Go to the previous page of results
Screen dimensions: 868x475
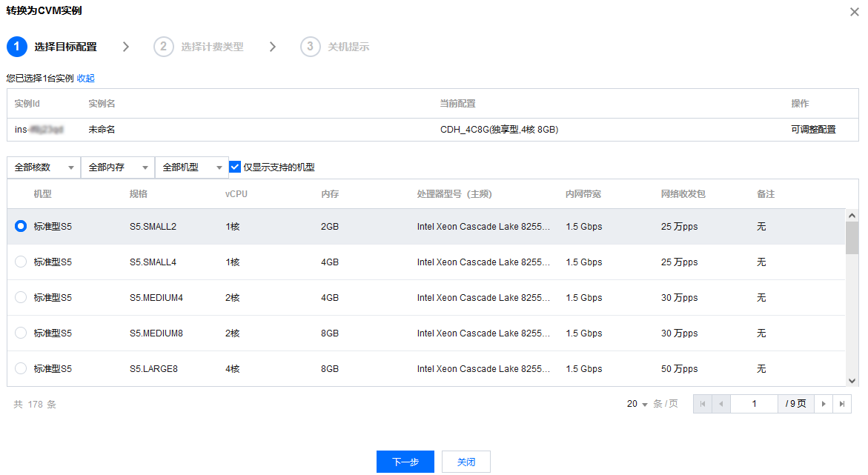point(720,404)
